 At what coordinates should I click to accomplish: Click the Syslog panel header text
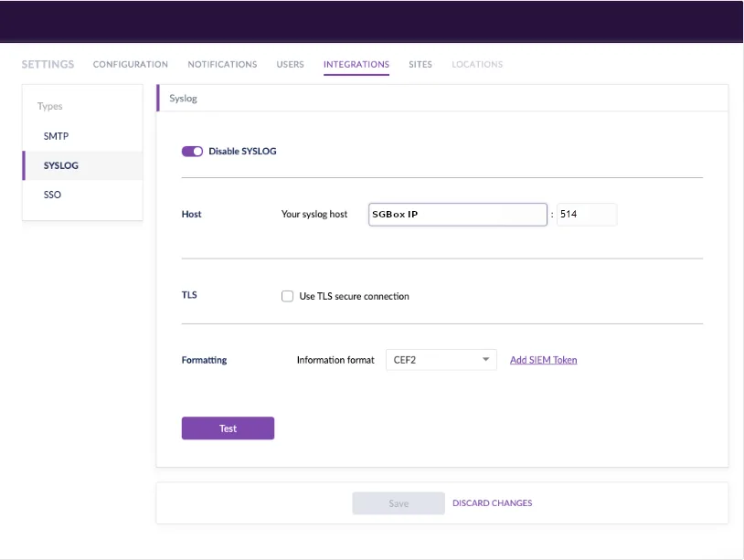coord(183,99)
